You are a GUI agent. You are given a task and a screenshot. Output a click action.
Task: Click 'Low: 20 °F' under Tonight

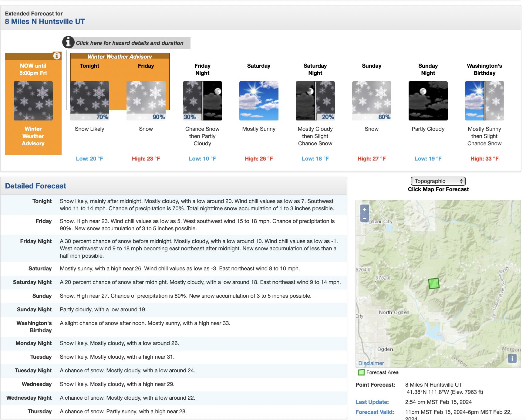(89, 159)
